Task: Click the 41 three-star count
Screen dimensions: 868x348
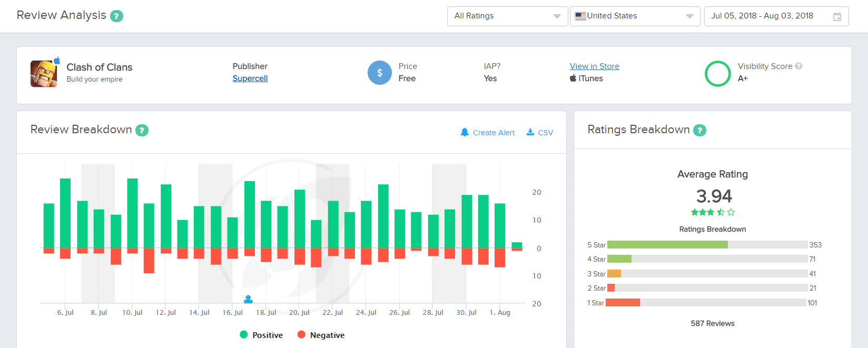Action: 813,274
